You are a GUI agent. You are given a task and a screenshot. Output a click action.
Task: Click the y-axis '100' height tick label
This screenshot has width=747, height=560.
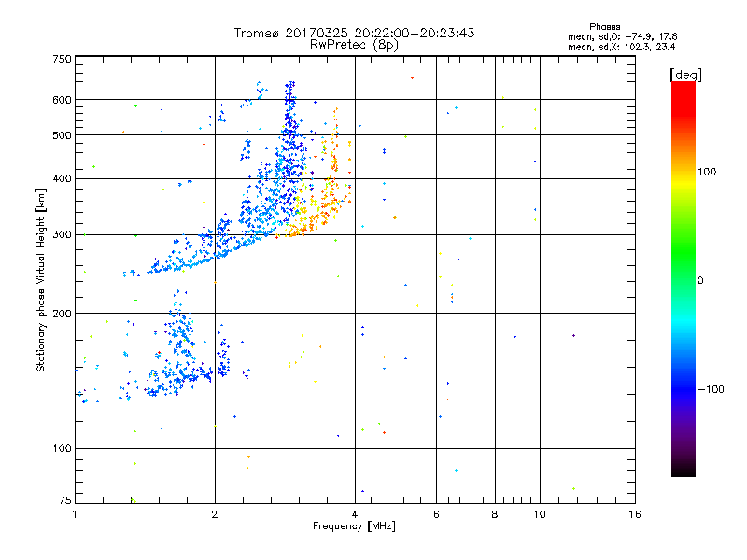[x=62, y=448]
